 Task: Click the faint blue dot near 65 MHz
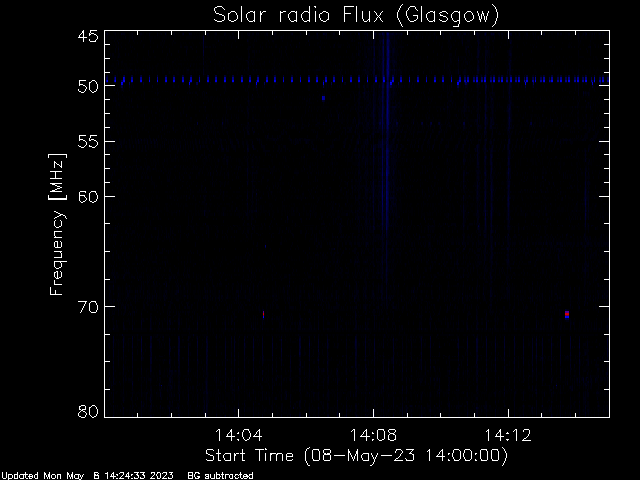tap(265, 246)
